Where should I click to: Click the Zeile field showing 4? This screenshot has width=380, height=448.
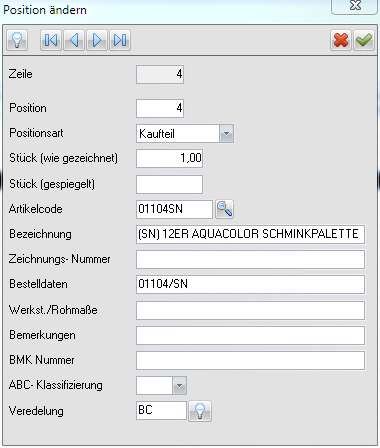[x=160, y=74]
